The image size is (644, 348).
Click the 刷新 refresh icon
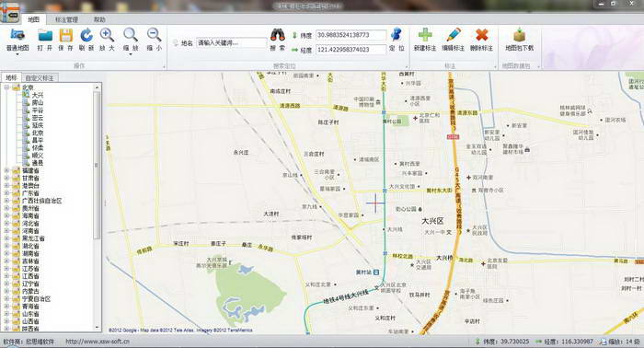[x=86, y=36]
